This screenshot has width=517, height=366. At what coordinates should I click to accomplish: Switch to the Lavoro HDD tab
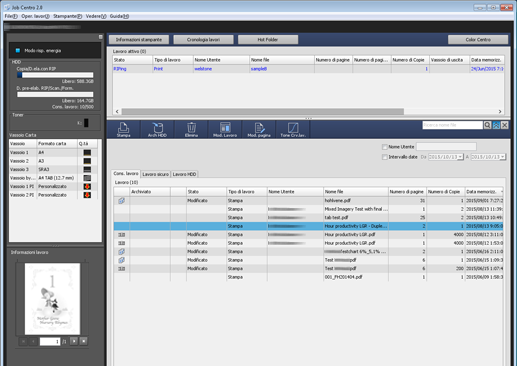pyautogui.click(x=184, y=174)
